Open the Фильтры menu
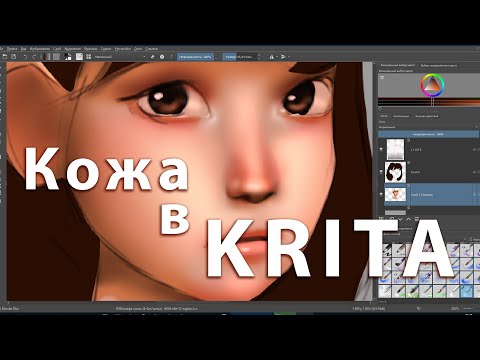The width and height of the screenshot is (480, 360). click(x=90, y=49)
